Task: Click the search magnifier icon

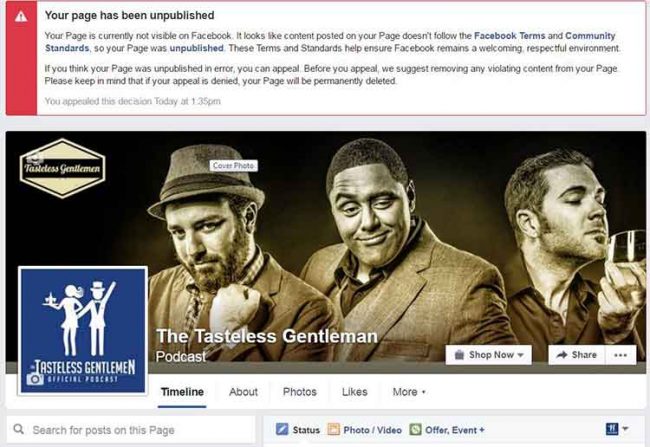Action: tap(18, 429)
